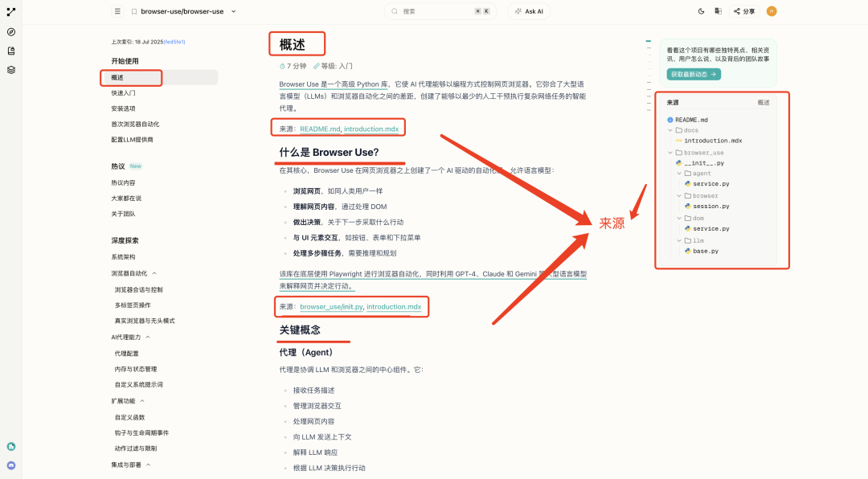Image resolution: width=868 pixels, height=479 pixels.
Task: Click the 什么是 Browser Use? heading
Action: tap(329, 152)
